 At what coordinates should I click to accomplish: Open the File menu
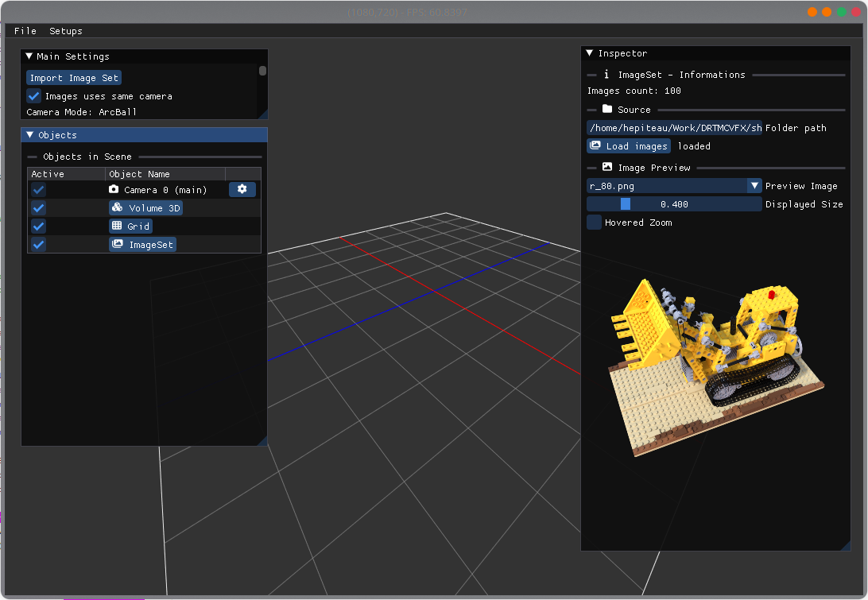click(25, 31)
